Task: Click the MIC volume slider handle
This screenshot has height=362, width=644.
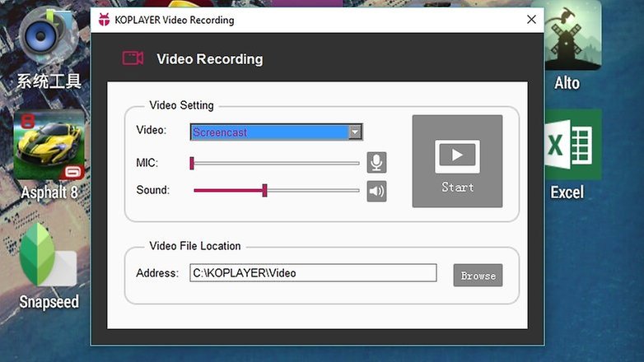Action: point(192,163)
